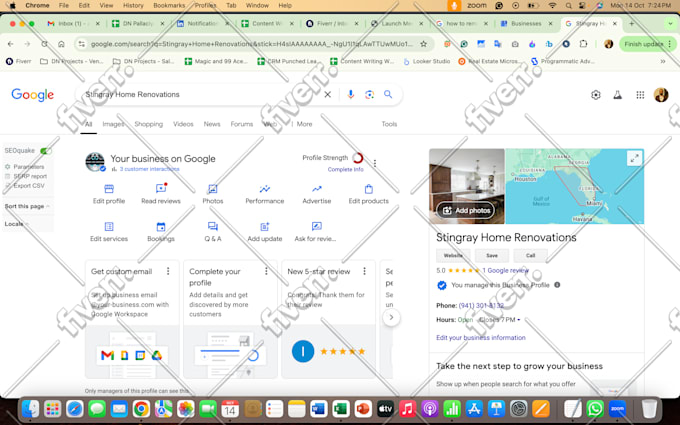Image resolution: width=680 pixels, height=425 pixels.
Task: Switch to the Videos results tab
Action: tap(183, 124)
